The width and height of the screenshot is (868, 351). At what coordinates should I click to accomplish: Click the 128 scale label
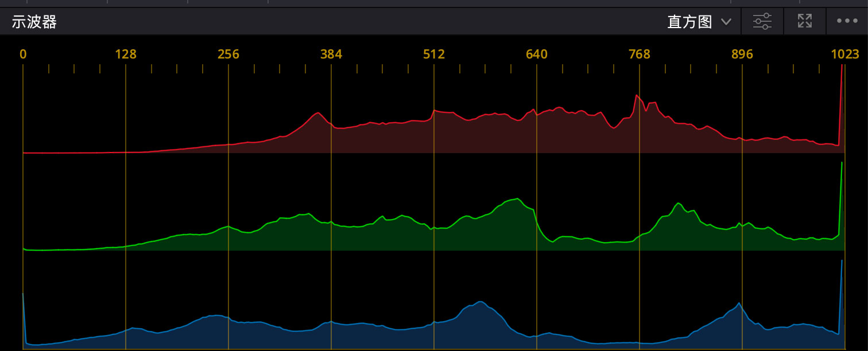[126, 54]
